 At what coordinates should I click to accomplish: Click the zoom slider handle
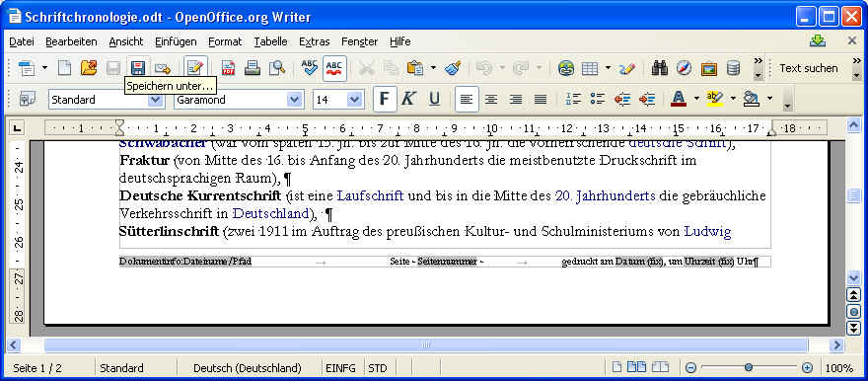coord(749,367)
